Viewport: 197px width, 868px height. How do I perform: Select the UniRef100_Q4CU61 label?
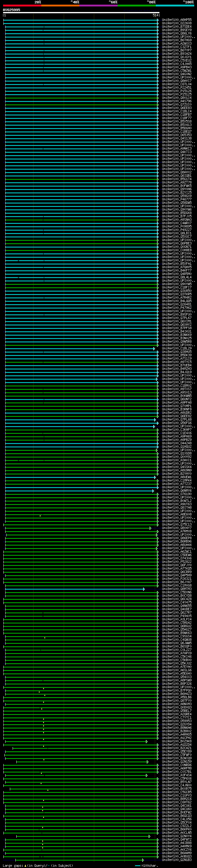pyautogui.click(x=177, y=806)
